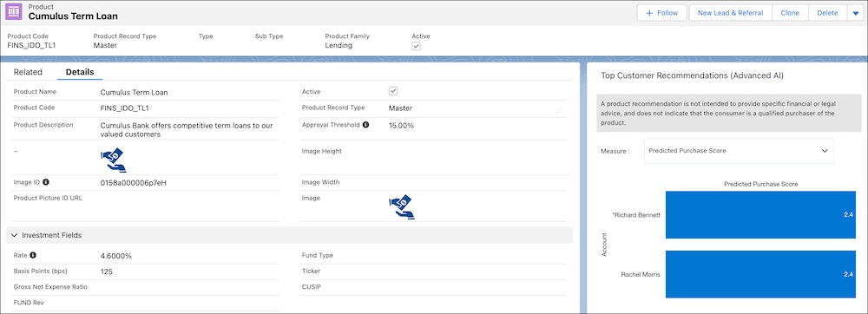Open the Measure dropdown showing Predicted Purchase Score
This screenshot has width=868, height=314.
coord(739,150)
